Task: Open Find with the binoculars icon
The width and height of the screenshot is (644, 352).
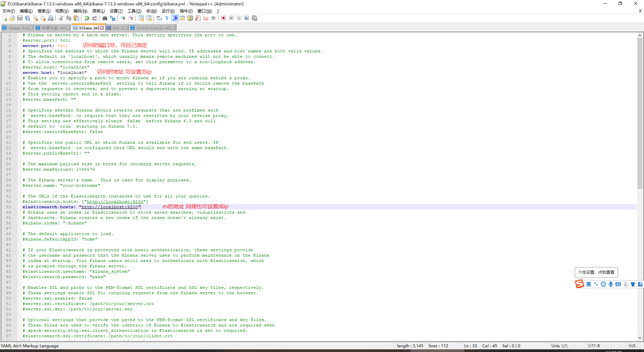Action: pos(105,18)
